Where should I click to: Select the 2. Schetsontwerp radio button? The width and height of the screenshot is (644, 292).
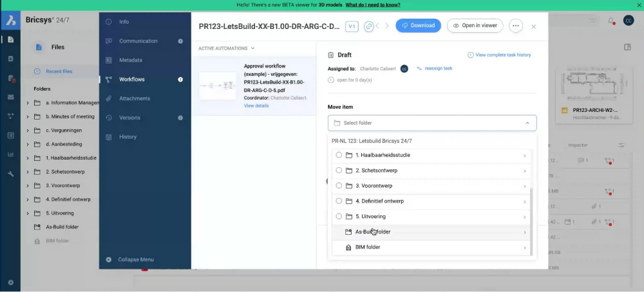(339, 170)
